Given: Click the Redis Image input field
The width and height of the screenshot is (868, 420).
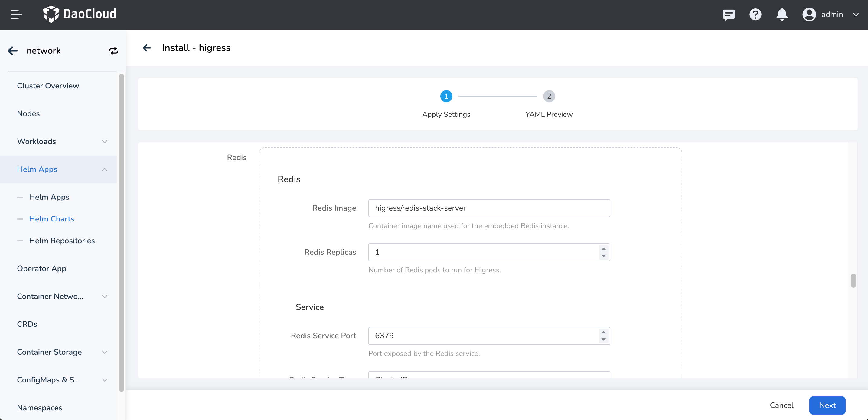Looking at the screenshot, I should [x=488, y=208].
